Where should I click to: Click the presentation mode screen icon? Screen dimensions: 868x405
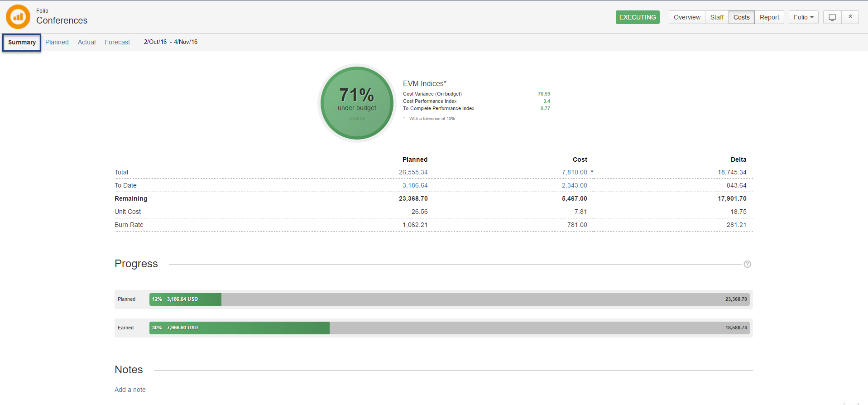832,17
